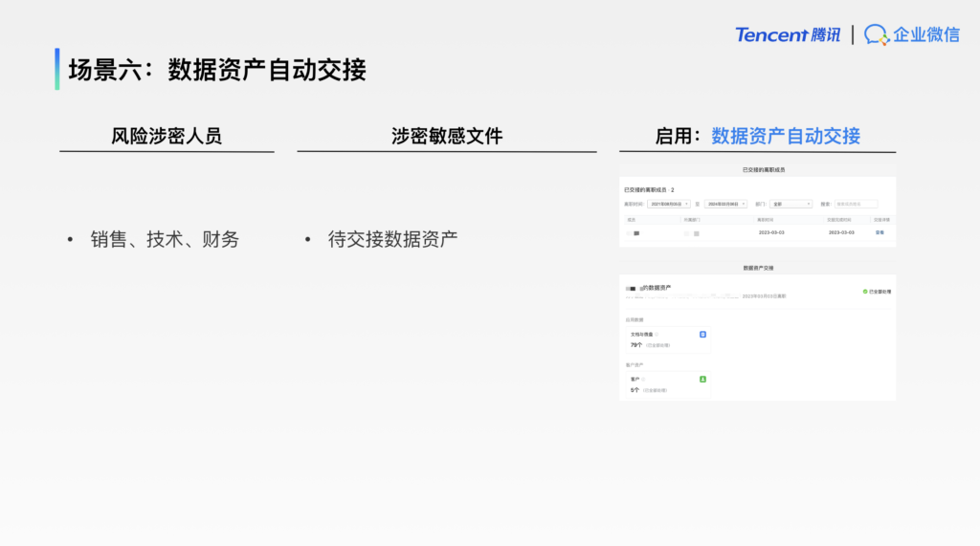Click the info icon beside 文档与微盘
The width and height of the screenshot is (980, 546).
click(657, 335)
